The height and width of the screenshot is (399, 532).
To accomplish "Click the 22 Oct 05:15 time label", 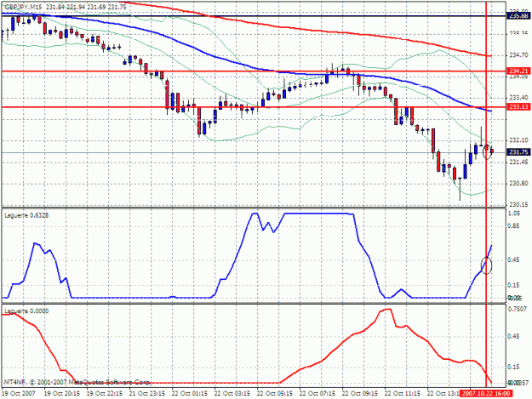I will [275, 394].
